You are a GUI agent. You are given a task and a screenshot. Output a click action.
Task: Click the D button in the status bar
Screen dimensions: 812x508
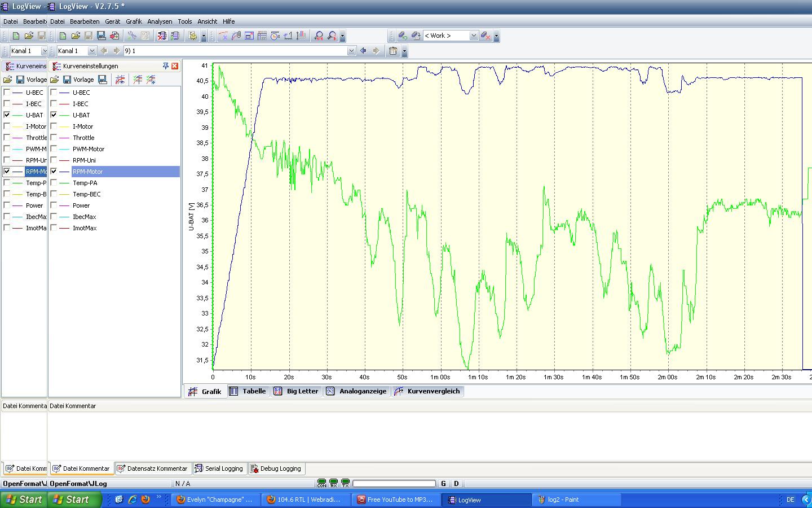456,484
